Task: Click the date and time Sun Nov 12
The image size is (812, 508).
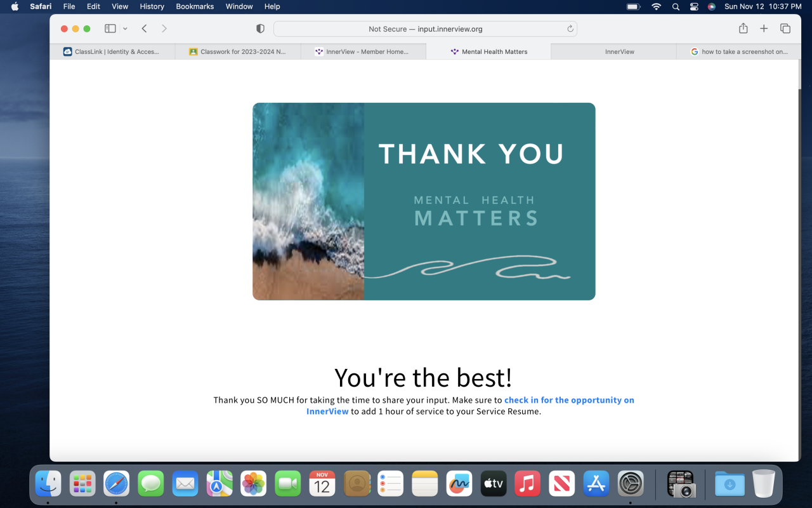Action: [x=763, y=6]
